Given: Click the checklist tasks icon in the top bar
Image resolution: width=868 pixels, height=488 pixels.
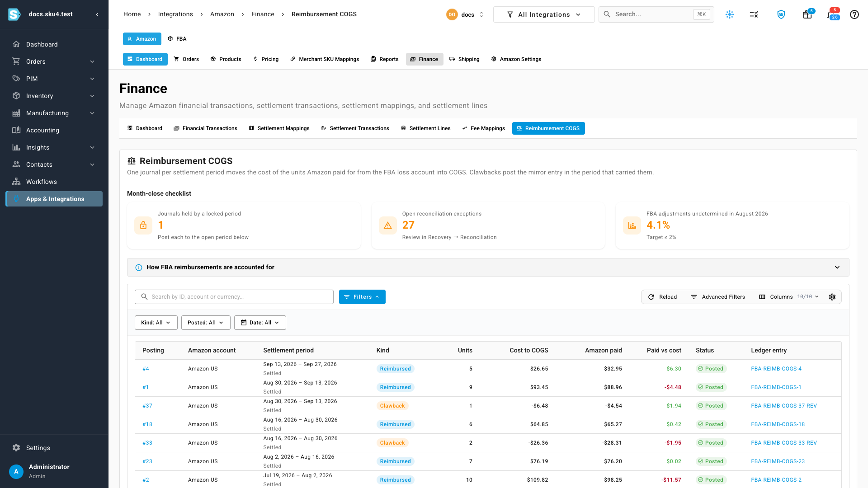Looking at the screenshot, I should [x=754, y=14].
